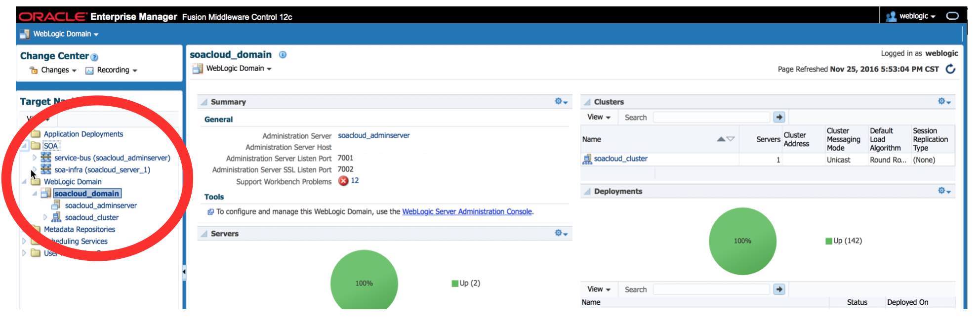
Task: Click the soa-infra node icon
Action: (46, 169)
